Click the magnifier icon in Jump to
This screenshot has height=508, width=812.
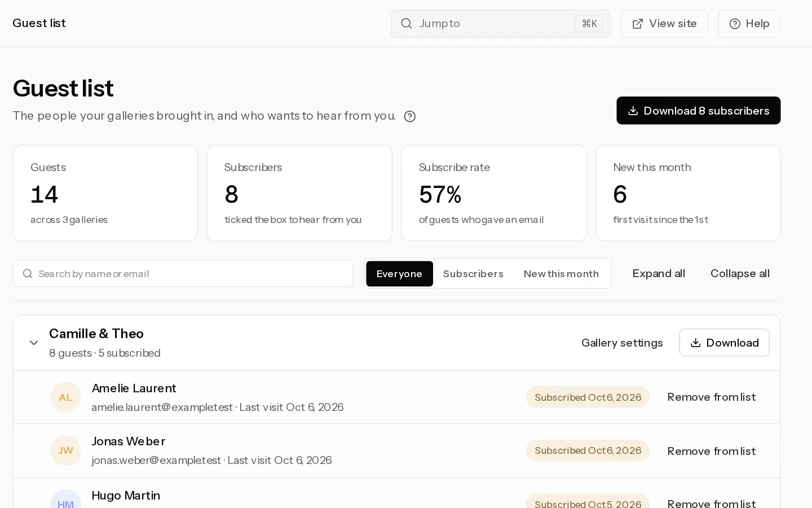point(407,24)
